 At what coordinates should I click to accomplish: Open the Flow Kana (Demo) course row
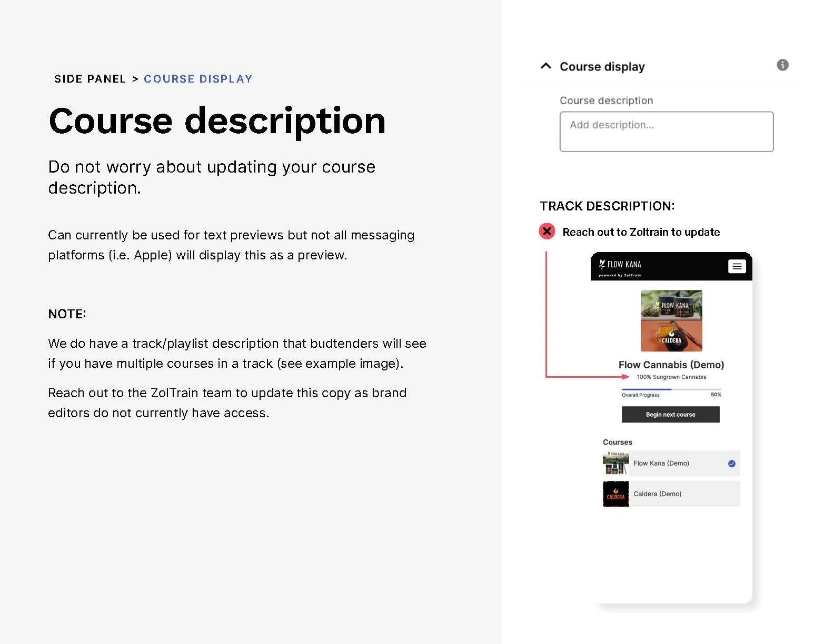coord(671,464)
